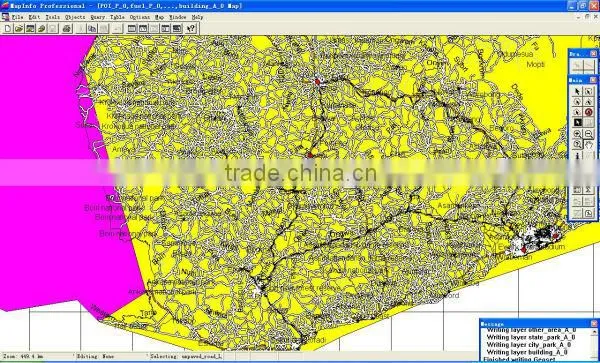This screenshot has height=363, width=600.
Task: Click the New Redistricter window icon
Action: tap(176, 28)
